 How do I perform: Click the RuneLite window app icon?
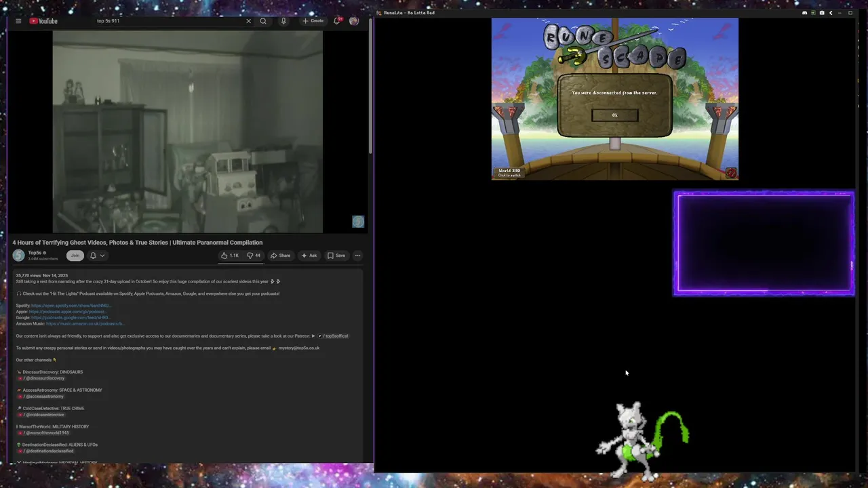pos(379,13)
